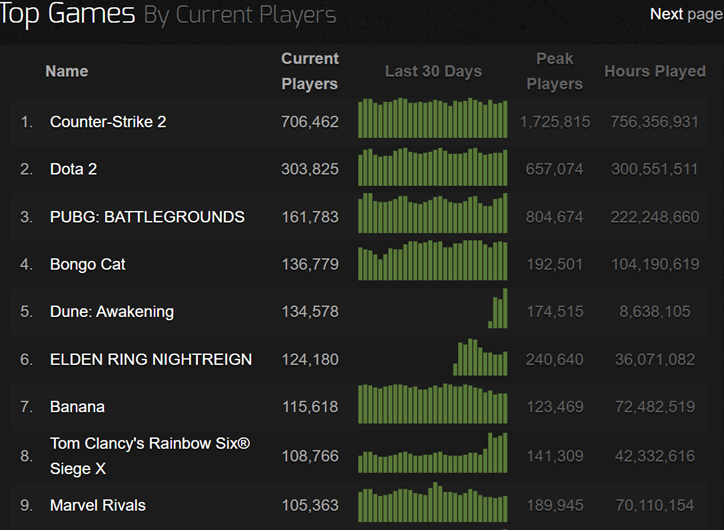
Task: Click hours played value 222,248,660
Action: [655, 217]
